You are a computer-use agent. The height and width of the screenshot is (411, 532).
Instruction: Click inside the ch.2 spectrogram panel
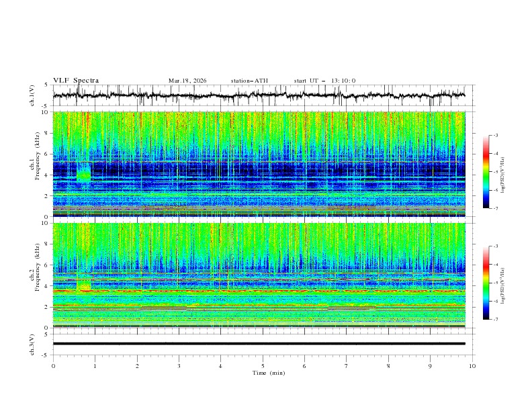pos(259,275)
